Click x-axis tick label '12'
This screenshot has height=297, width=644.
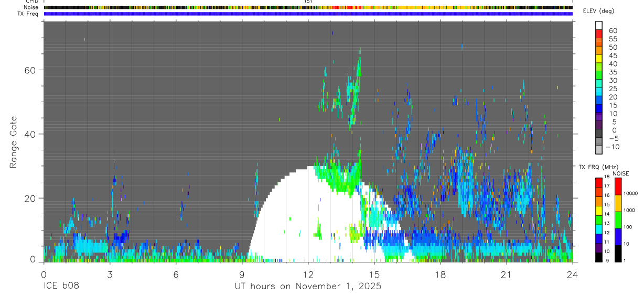[308, 274]
